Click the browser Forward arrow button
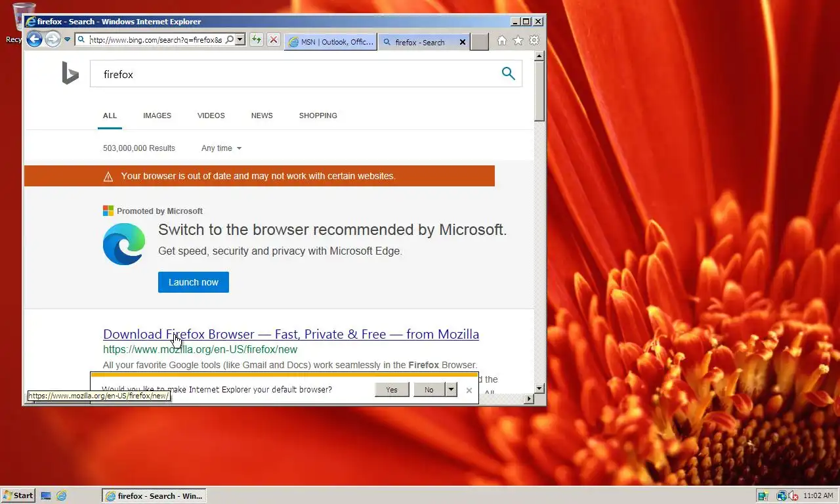 click(x=52, y=39)
